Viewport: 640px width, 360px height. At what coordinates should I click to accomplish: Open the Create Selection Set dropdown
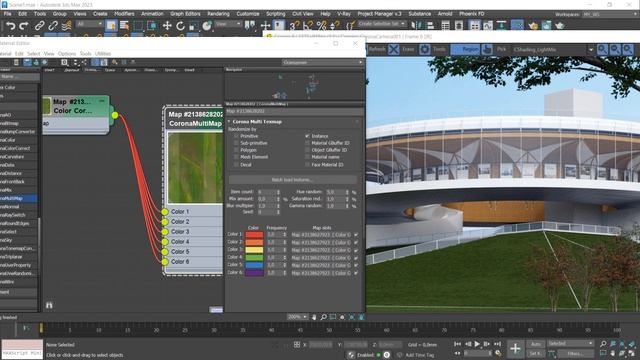click(382, 24)
